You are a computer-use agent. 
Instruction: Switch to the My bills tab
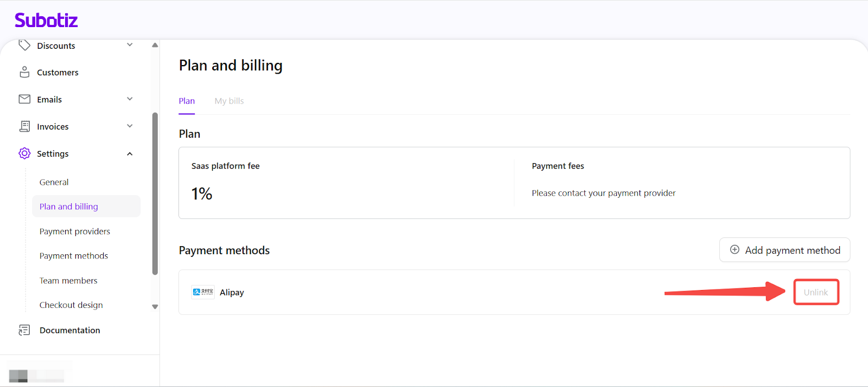click(x=229, y=101)
